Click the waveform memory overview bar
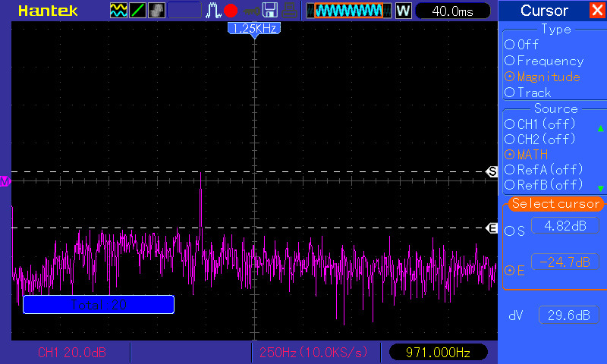This screenshot has width=607, height=364. coord(349,11)
